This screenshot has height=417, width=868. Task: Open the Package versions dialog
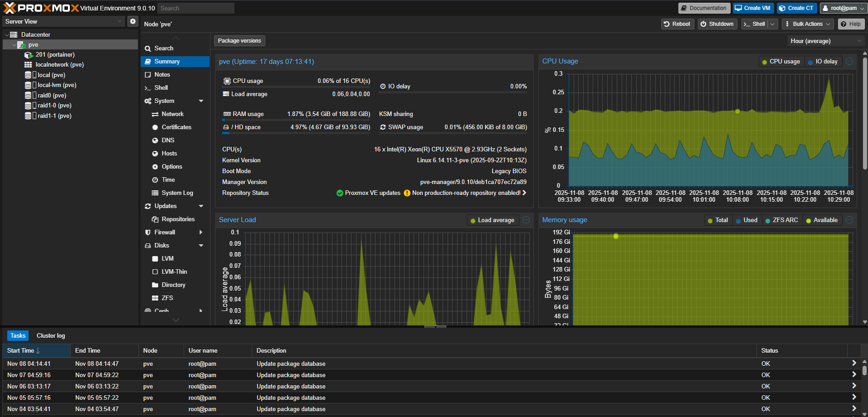239,40
